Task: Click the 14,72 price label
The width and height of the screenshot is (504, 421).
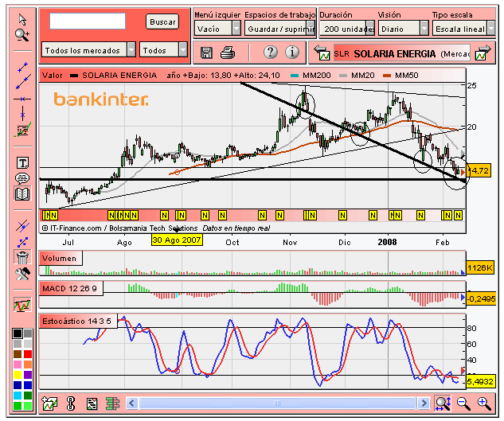Action: pos(479,170)
